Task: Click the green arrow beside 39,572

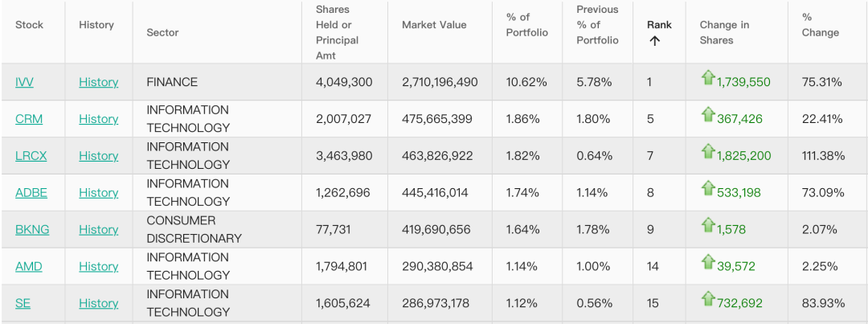Action: 707,262
